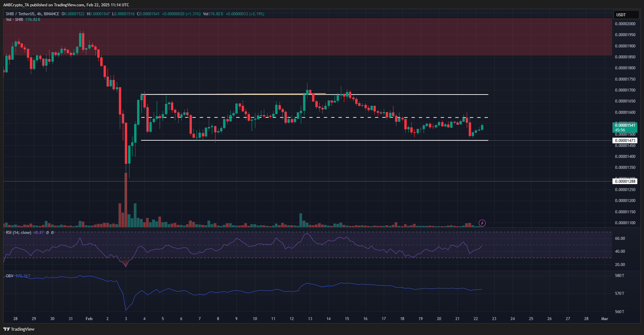The width and height of the screenshot is (644, 335).
Task: Click the 0.00001473 price label
Action: [625, 141]
